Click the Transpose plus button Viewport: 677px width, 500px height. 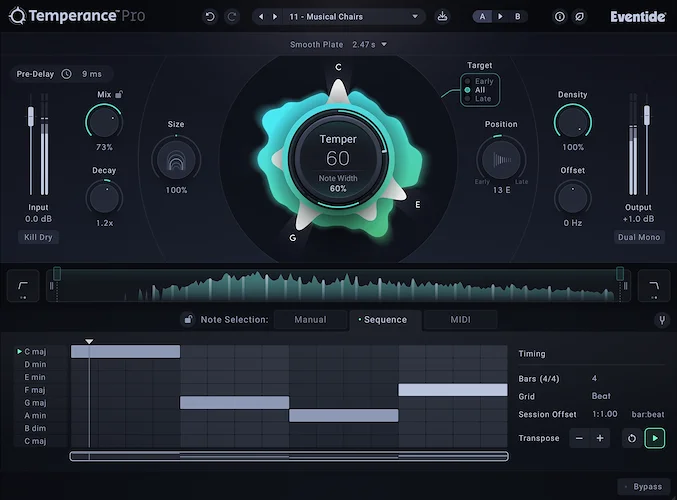pos(600,438)
